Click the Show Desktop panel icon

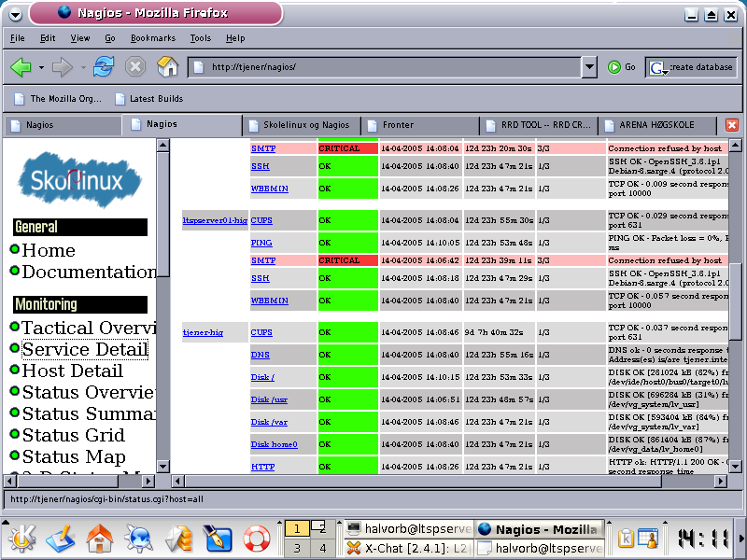click(61, 539)
